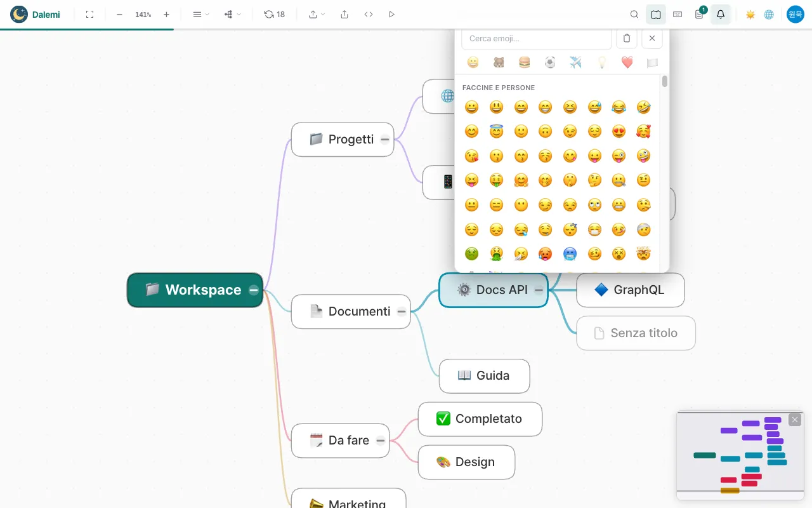The image size is (812, 508).
Task: Close the emoji picker panel
Action: coord(652,38)
